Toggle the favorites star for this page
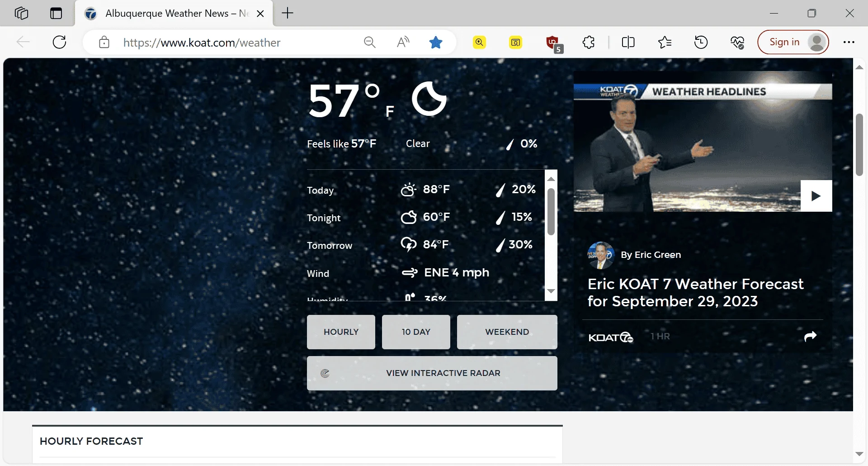 [x=436, y=42]
